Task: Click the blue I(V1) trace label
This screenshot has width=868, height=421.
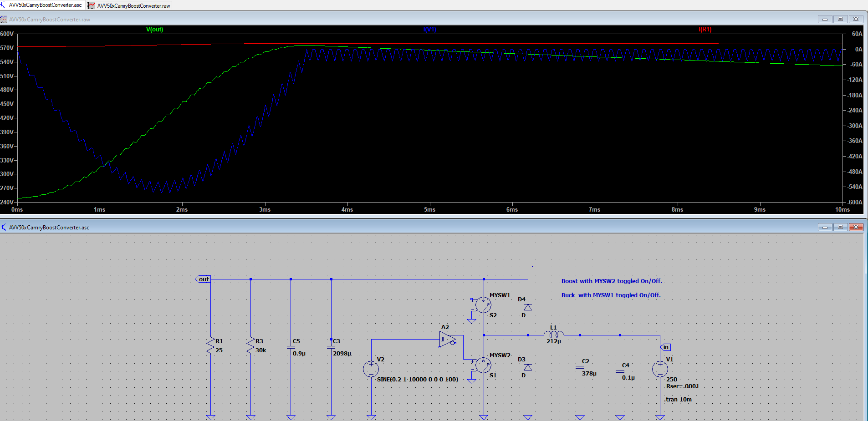Action: click(x=429, y=30)
